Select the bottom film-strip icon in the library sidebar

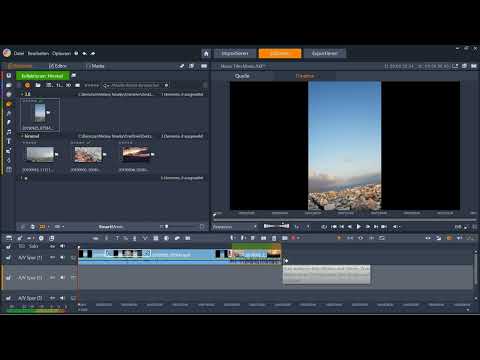click(x=9, y=169)
